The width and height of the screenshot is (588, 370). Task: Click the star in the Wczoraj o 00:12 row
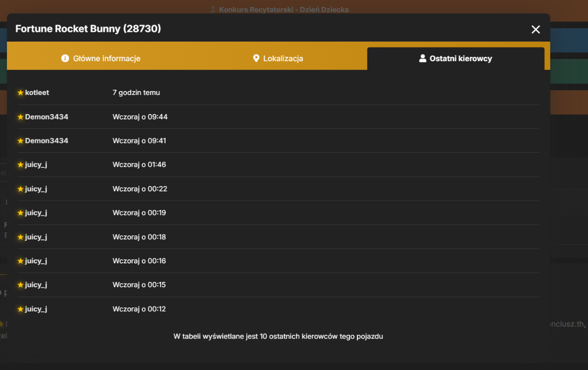21,310
